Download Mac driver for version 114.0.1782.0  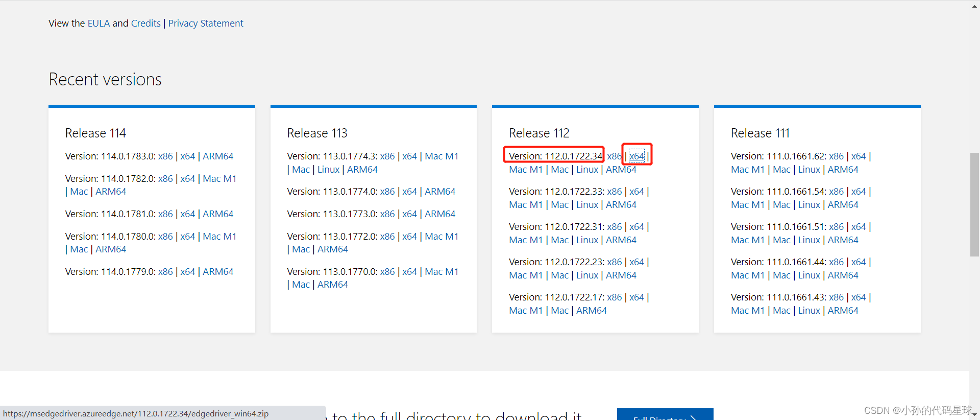[x=79, y=192]
